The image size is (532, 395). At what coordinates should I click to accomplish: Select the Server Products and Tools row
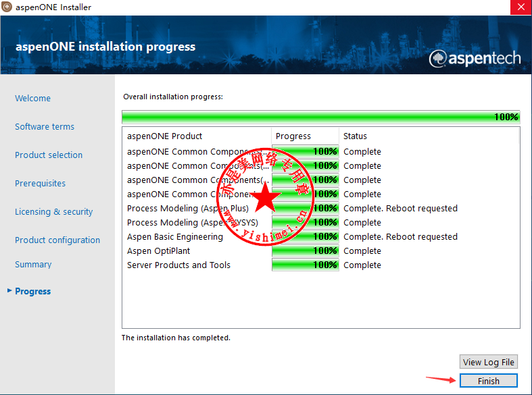tap(320, 265)
